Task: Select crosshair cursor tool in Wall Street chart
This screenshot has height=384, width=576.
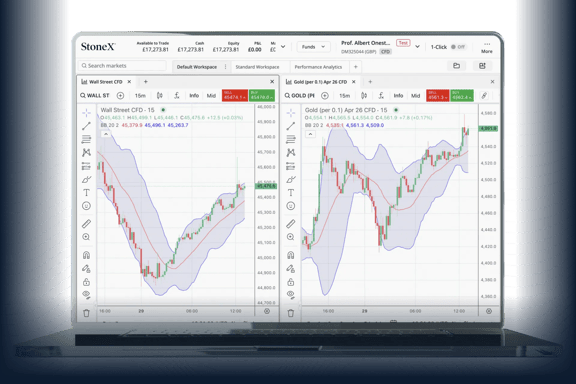Action: (86, 112)
